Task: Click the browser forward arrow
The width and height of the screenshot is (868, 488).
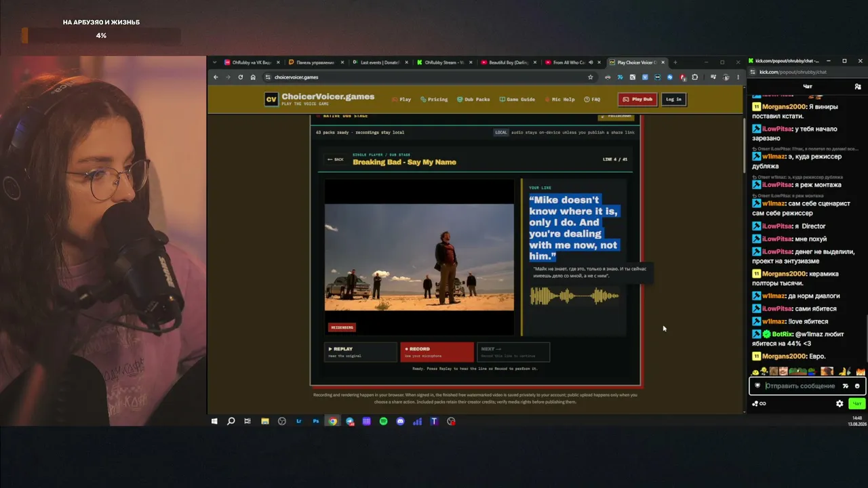Action: (228, 77)
